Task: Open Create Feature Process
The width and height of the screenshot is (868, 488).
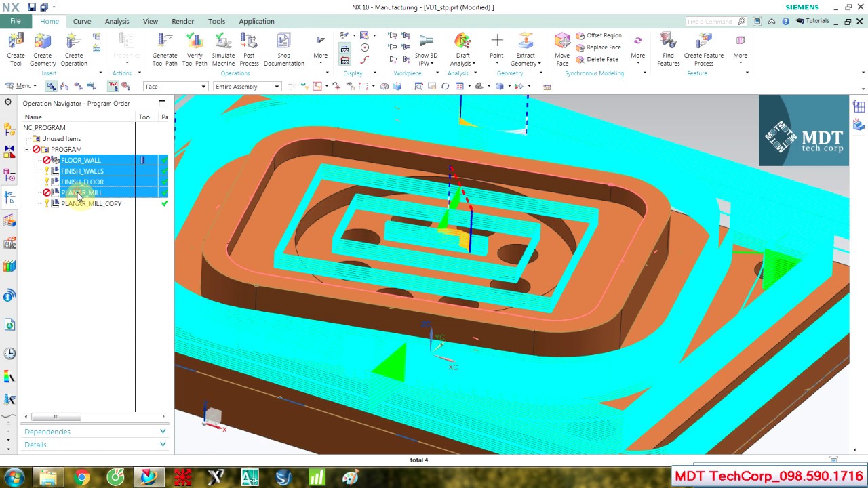Action: click(x=703, y=49)
